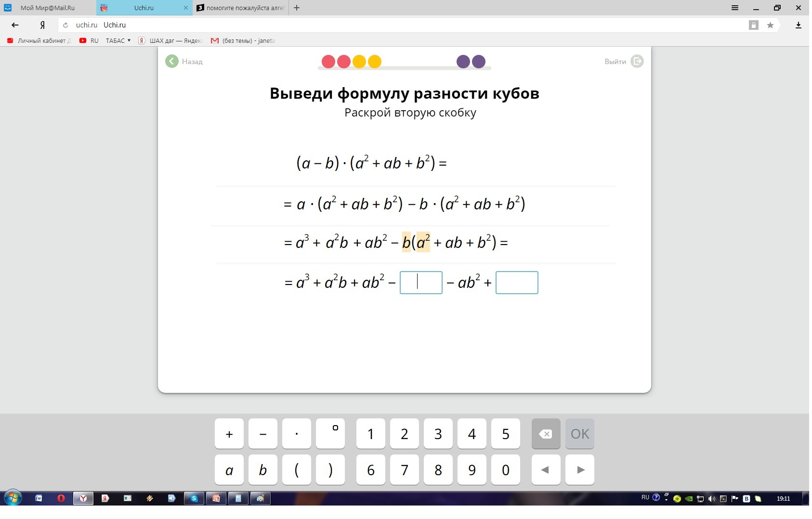Move the cursor left with the arrow key
Image resolution: width=812 pixels, height=519 pixels.
[546, 469]
